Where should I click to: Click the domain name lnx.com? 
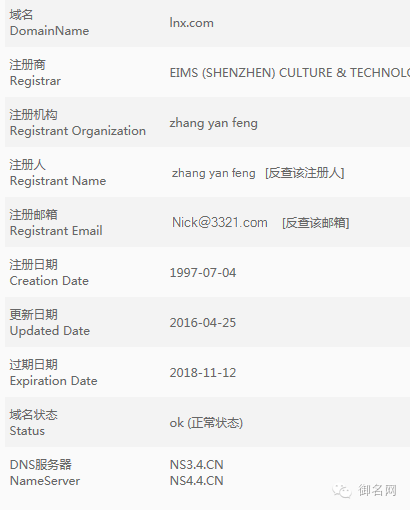click(x=192, y=23)
